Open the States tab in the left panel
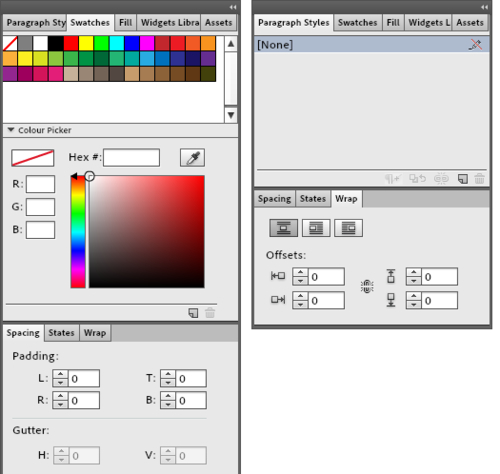 [x=61, y=333]
